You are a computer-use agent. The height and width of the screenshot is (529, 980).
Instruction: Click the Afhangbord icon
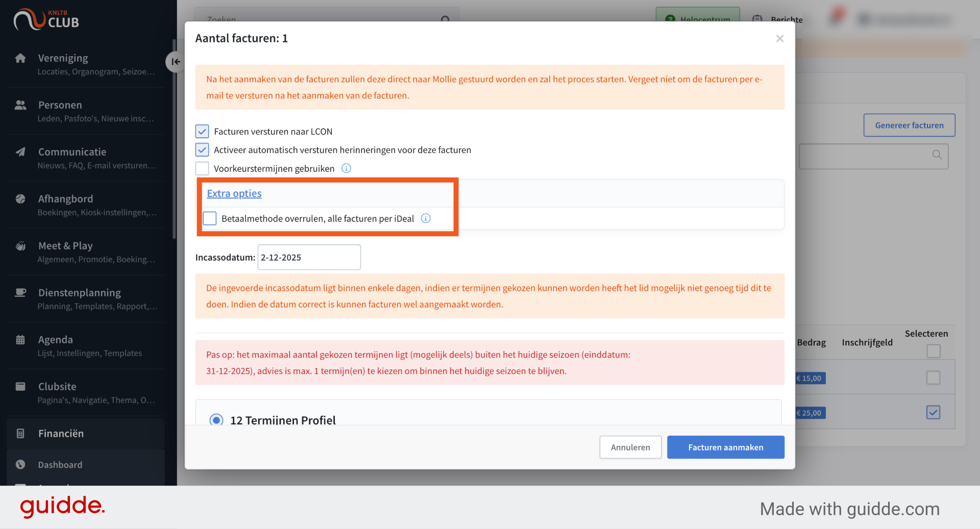[20, 199]
